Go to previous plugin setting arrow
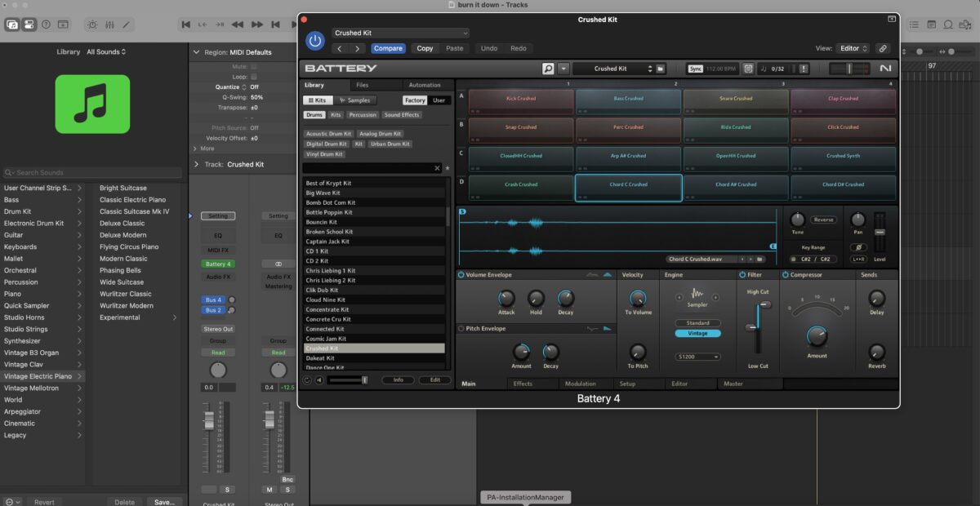The height and width of the screenshot is (506, 980). click(x=341, y=48)
